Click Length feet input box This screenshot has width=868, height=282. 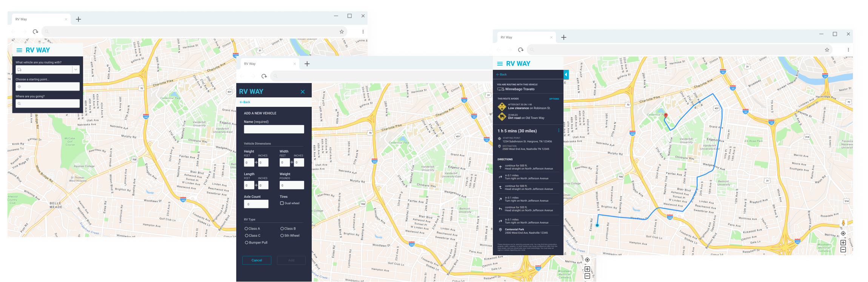[249, 185]
